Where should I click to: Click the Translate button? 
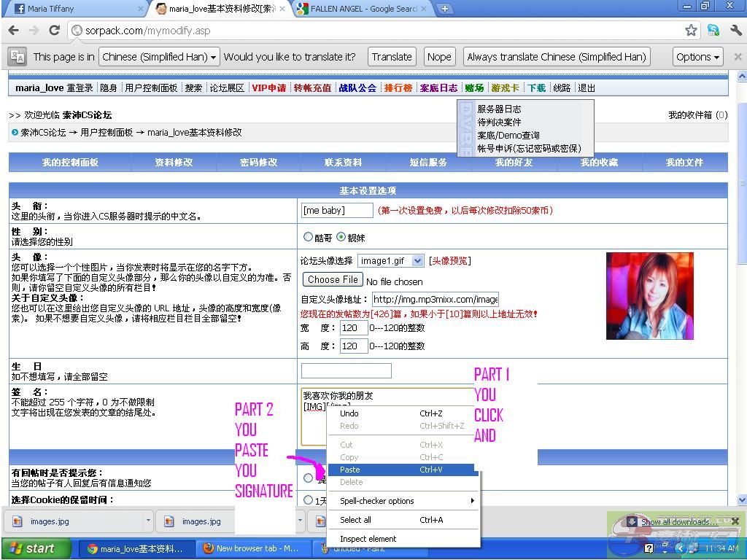(392, 57)
